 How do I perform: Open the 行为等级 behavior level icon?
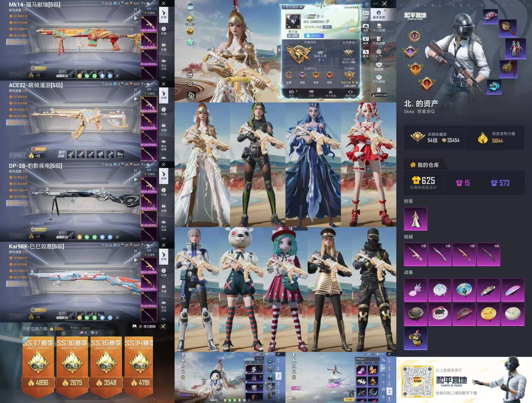(x=379, y=79)
